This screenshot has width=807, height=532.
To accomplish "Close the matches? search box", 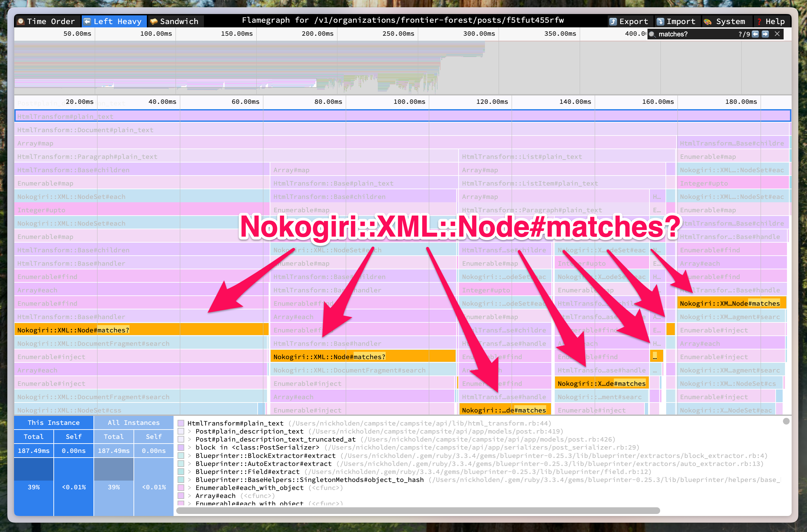I will point(777,34).
